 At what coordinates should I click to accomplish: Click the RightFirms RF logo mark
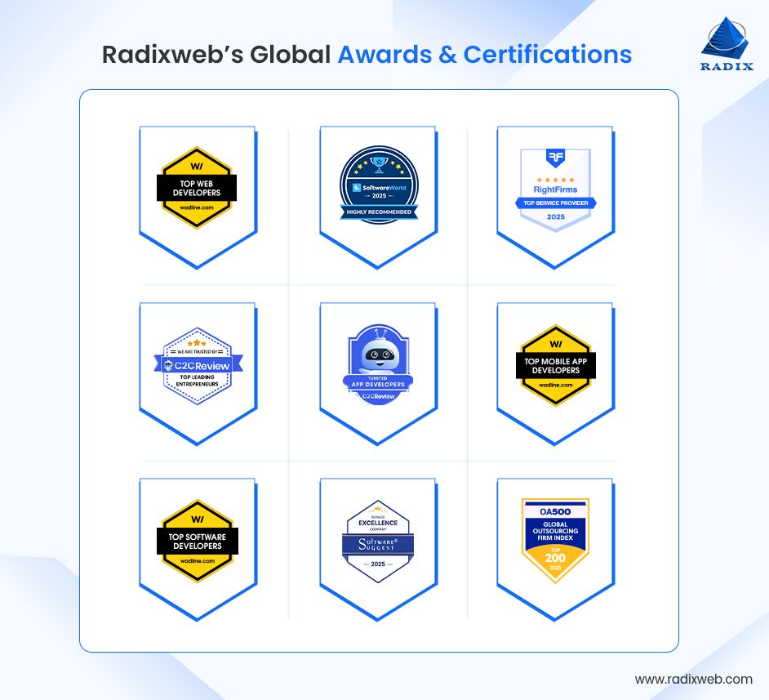(554, 157)
